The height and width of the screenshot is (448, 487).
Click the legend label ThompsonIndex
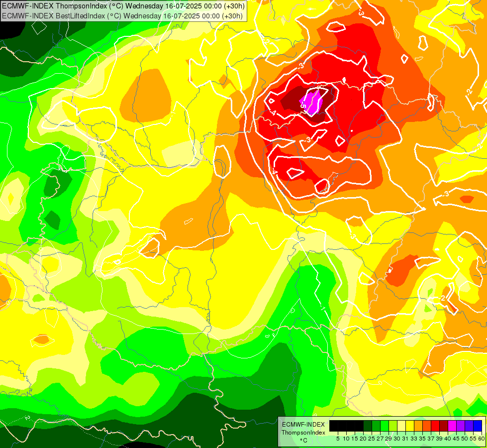click(303, 433)
